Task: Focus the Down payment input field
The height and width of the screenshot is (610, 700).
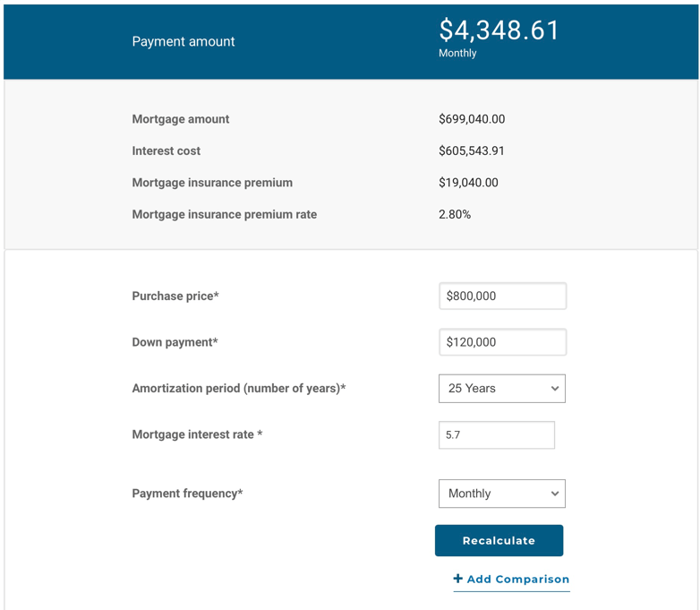Action: point(502,342)
